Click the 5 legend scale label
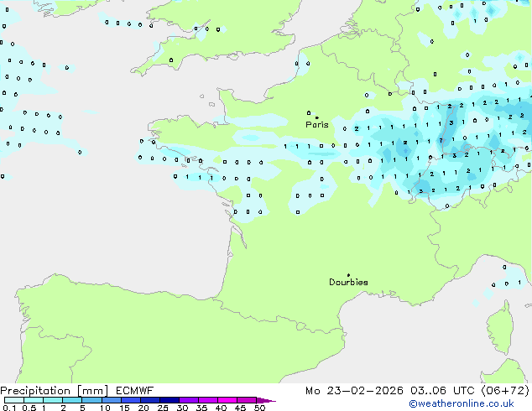 (82, 408)
